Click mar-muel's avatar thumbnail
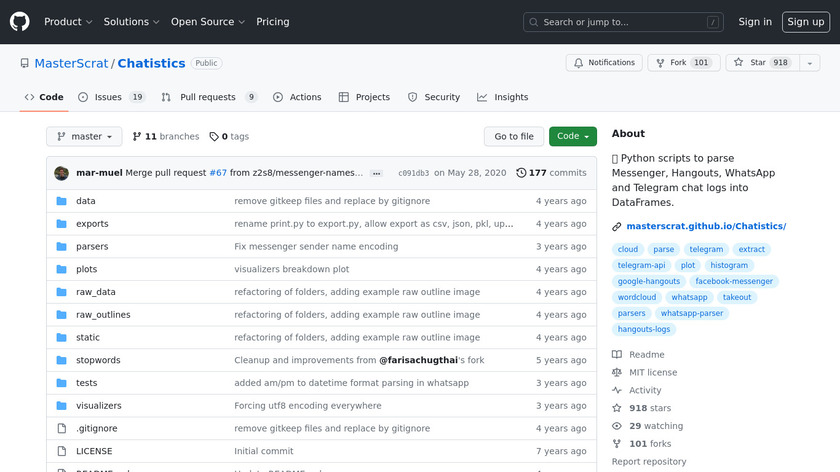The width and height of the screenshot is (840, 472). [x=61, y=173]
